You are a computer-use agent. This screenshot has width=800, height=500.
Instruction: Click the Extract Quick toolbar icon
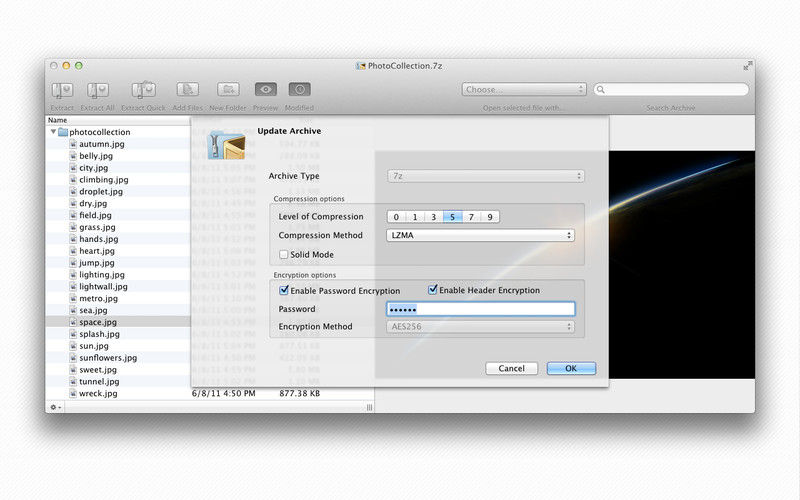click(x=143, y=90)
